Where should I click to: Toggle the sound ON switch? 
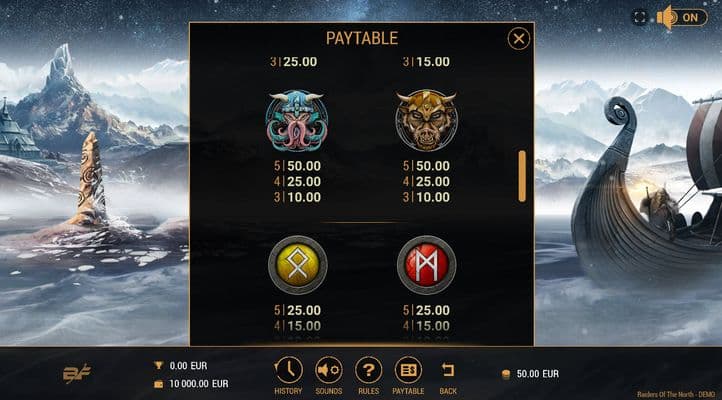coord(682,17)
